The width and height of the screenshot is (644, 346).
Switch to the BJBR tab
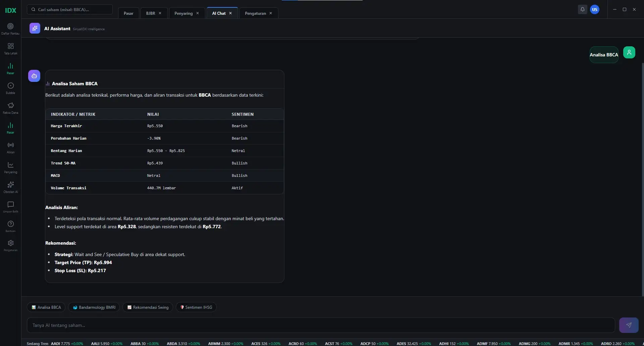(x=151, y=13)
